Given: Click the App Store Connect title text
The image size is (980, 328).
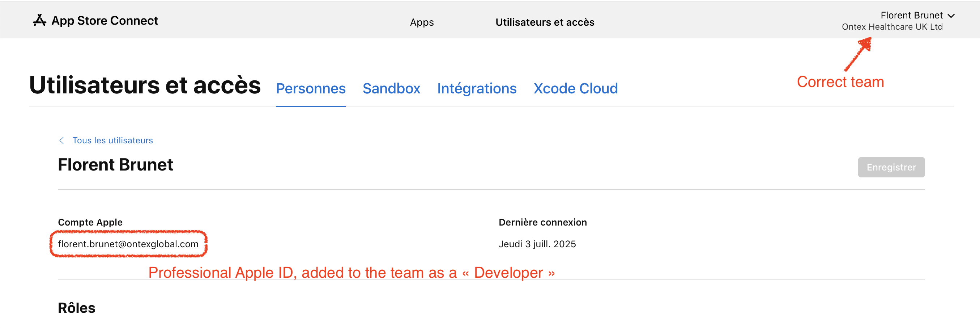Looking at the screenshot, I should click(x=105, y=21).
